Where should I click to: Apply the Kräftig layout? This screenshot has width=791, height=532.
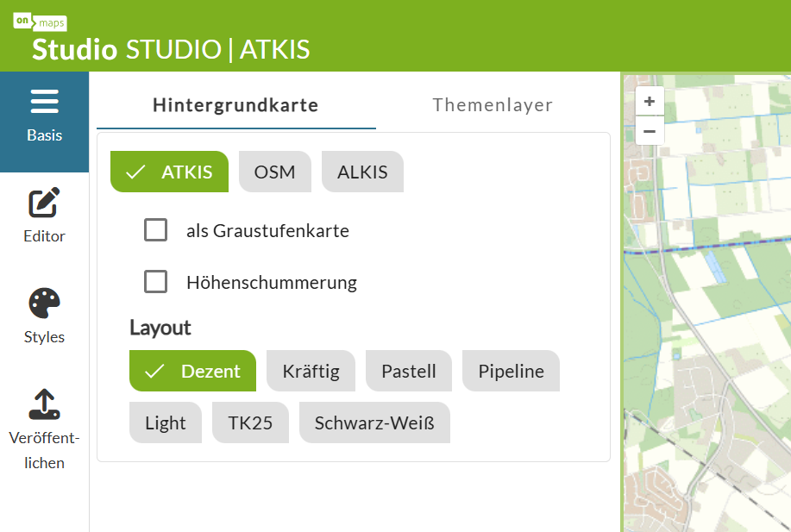[311, 372]
